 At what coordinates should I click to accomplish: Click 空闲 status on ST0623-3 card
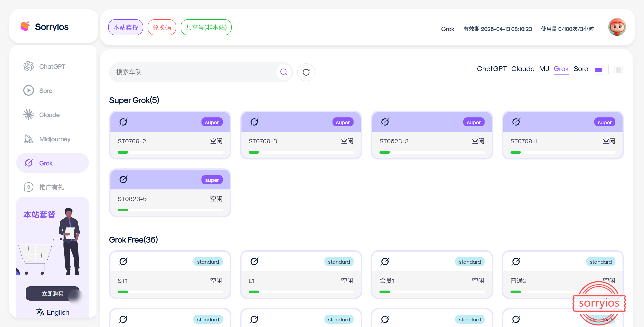tap(478, 141)
